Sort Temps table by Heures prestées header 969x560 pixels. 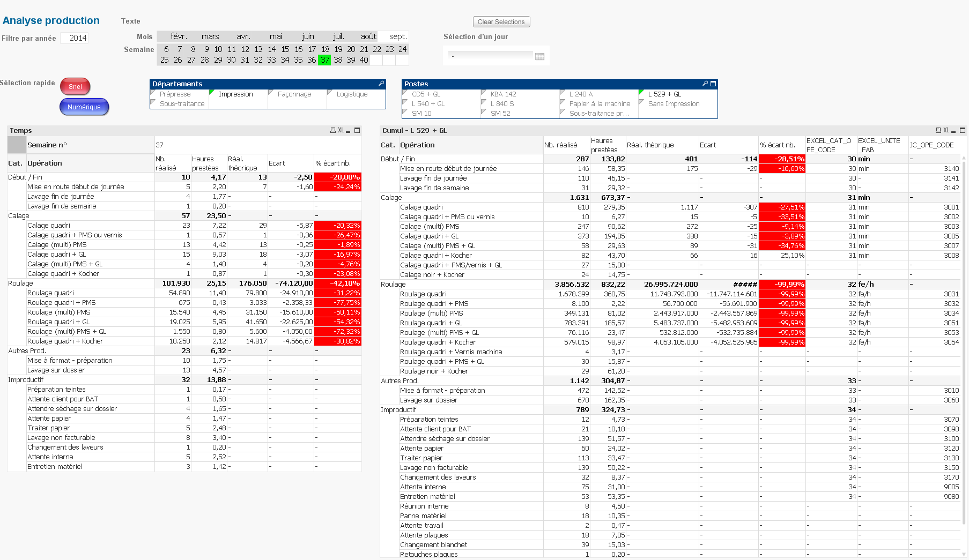click(x=209, y=163)
